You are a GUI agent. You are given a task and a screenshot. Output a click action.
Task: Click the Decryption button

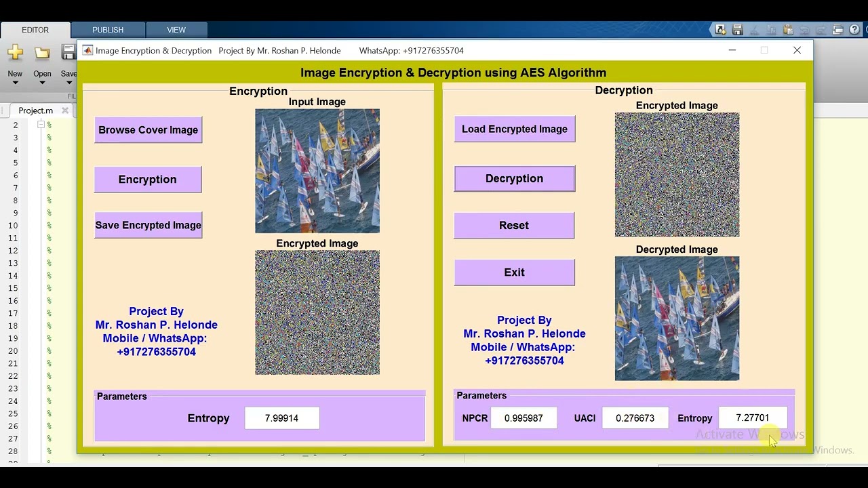click(515, 178)
